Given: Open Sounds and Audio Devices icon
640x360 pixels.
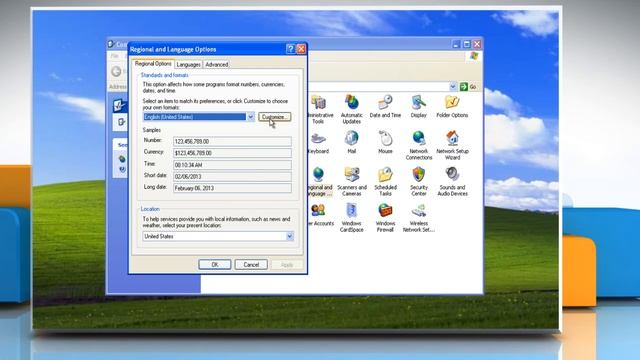Looking at the screenshot, I should click(x=452, y=175).
